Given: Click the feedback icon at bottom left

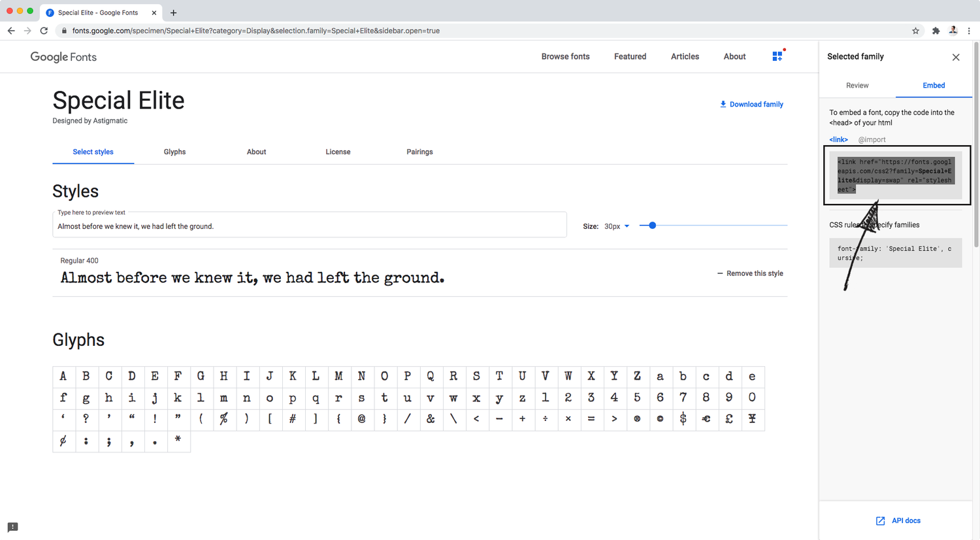Looking at the screenshot, I should (x=12, y=527).
